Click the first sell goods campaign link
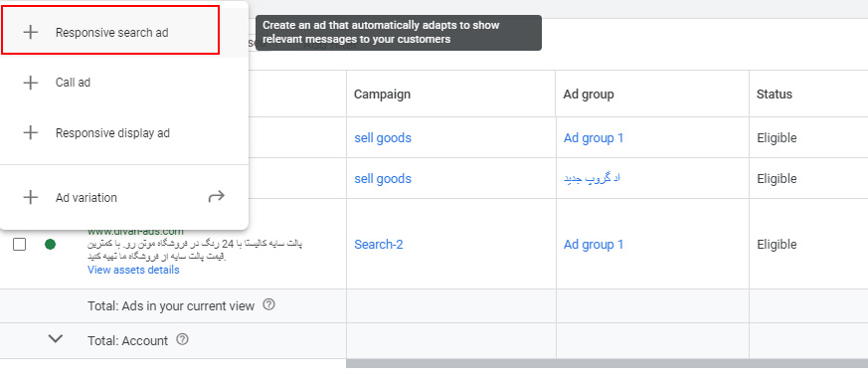This screenshot has width=868, height=383. tap(383, 138)
